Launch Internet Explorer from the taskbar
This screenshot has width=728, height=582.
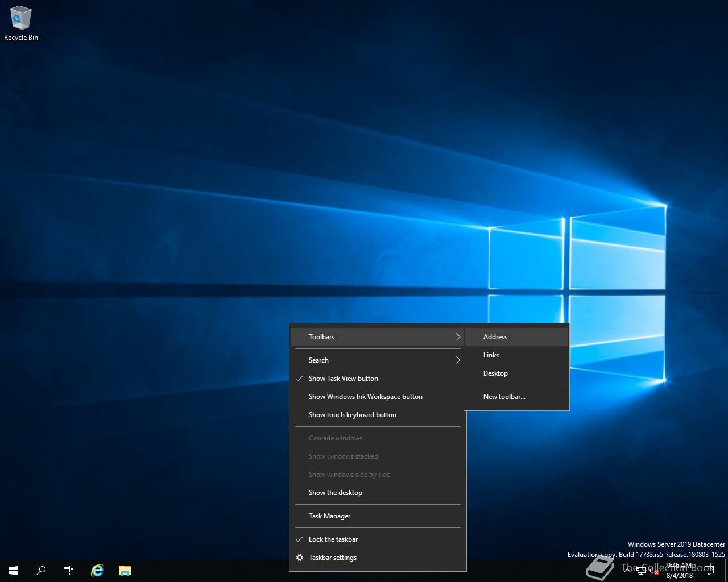(97, 570)
